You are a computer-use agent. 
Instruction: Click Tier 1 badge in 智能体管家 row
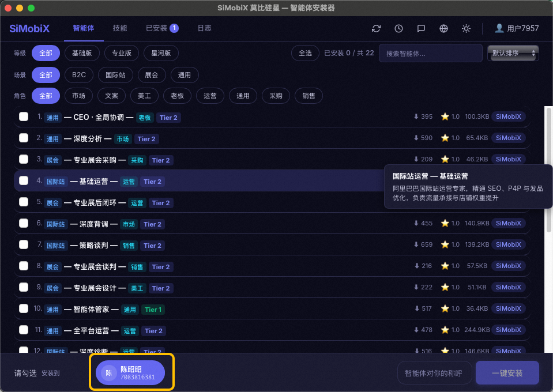coord(153,310)
